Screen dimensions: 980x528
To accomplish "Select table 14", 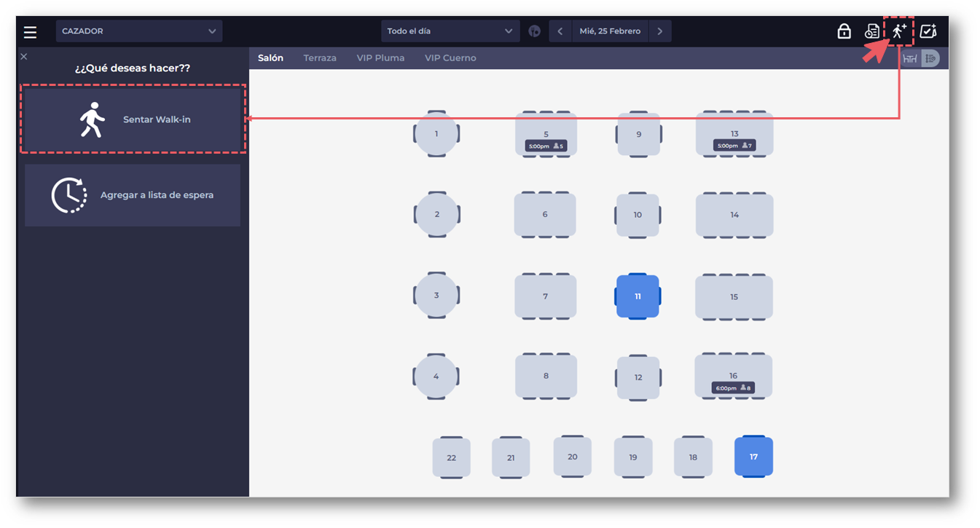I will (x=734, y=215).
